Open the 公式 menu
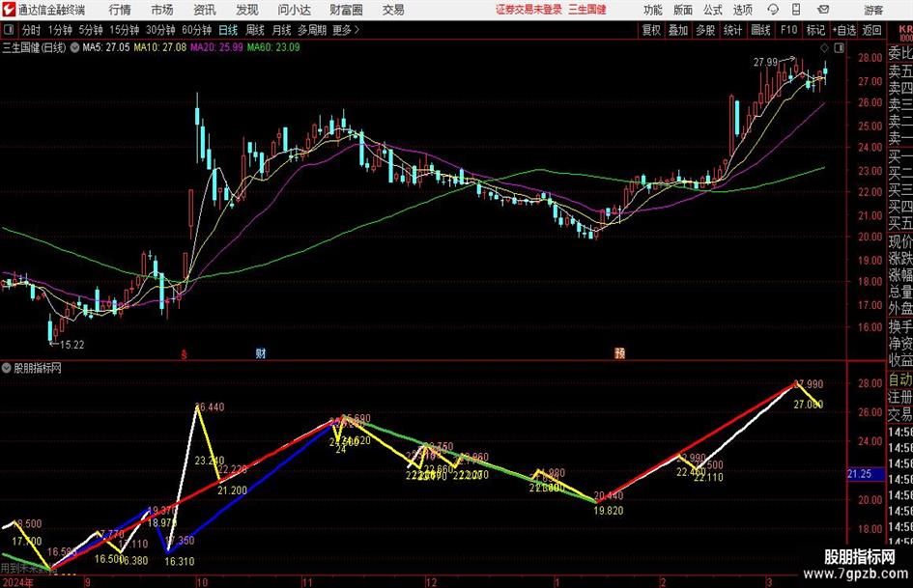 [712, 10]
